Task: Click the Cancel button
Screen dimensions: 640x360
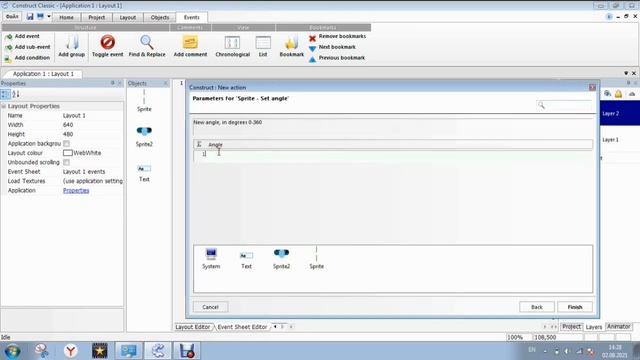Action: [210, 307]
